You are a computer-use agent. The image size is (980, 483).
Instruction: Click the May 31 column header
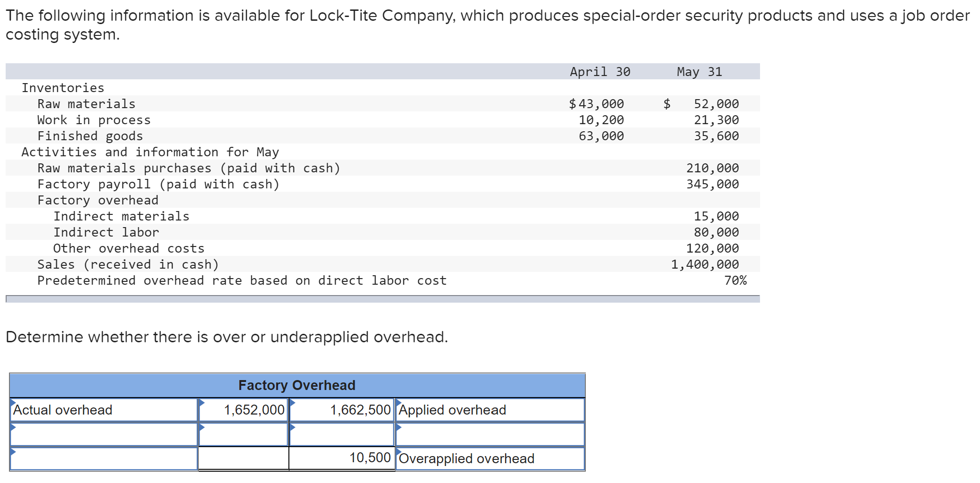[699, 72]
